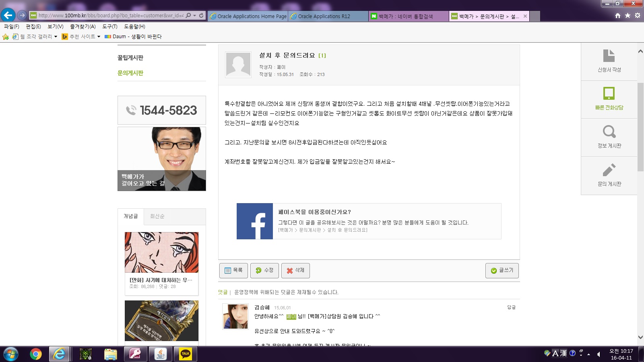644x362 pixels.
Task: Open the 꿀팁게시판 sidebar link
Action: [x=130, y=58]
